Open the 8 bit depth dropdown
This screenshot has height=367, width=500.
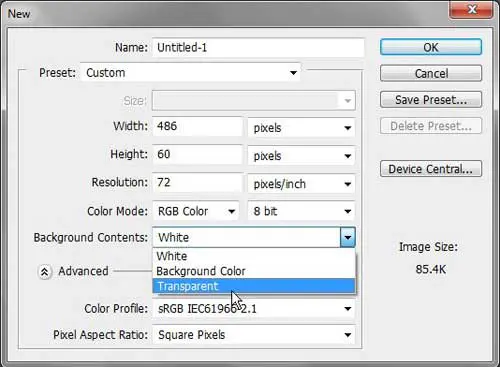(301, 211)
